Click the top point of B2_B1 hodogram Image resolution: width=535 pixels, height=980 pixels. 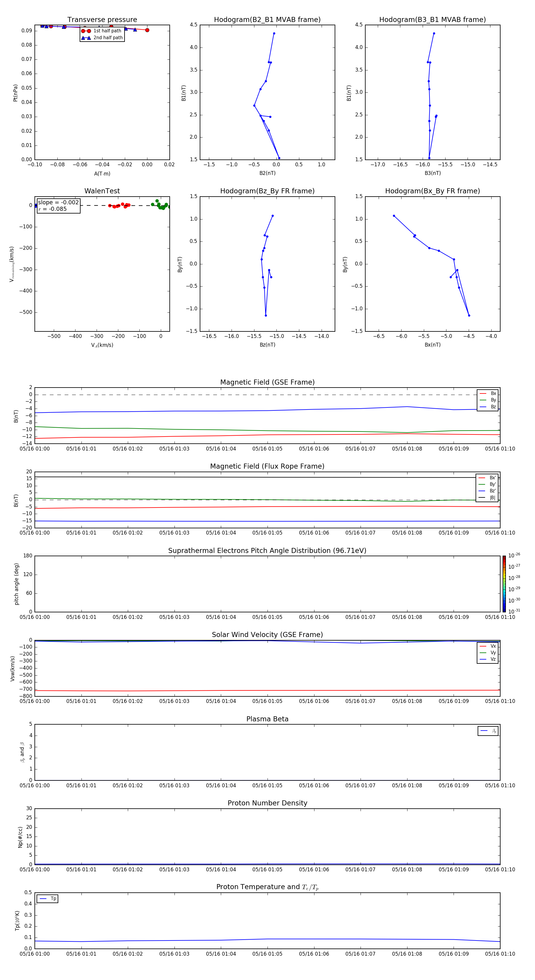[274, 34]
